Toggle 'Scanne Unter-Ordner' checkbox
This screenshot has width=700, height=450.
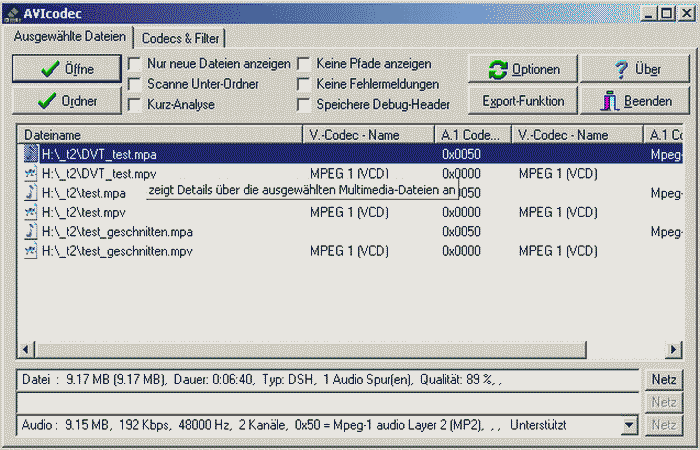pyautogui.click(x=135, y=84)
